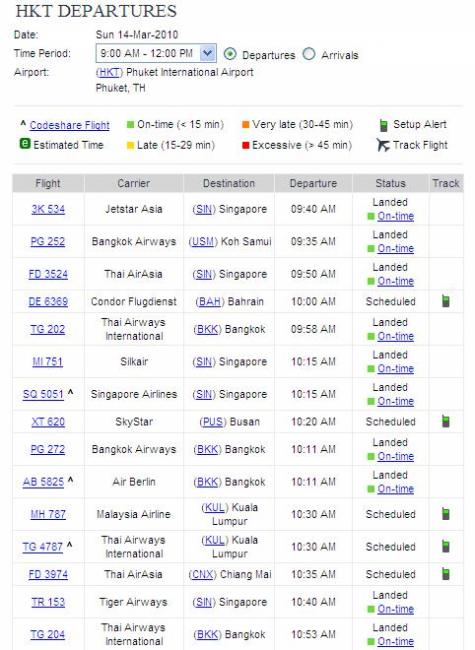Open the Codeshare Flight link
Viewport: 475px width, 650px height.
(70, 125)
